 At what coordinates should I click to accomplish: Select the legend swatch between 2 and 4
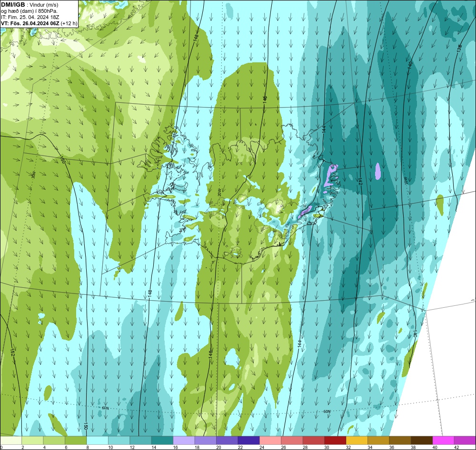coord(32,440)
